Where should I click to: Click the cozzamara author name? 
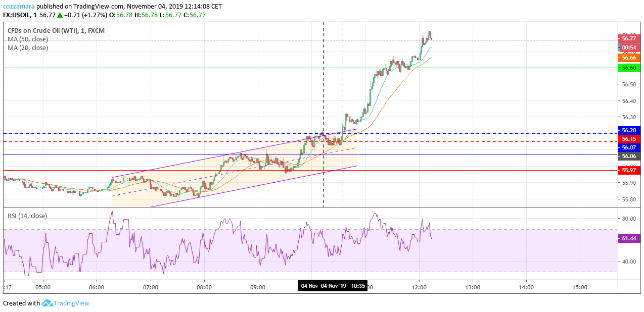(x=19, y=7)
